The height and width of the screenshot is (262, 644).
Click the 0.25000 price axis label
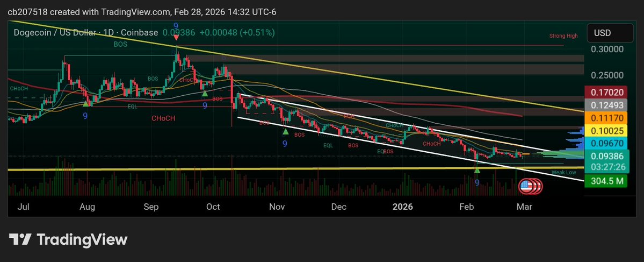607,76
